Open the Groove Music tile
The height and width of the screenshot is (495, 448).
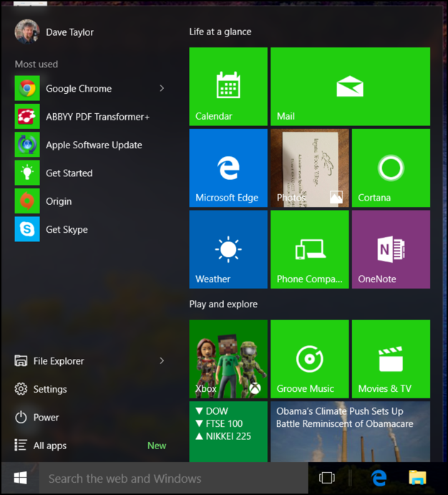tap(310, 359)
